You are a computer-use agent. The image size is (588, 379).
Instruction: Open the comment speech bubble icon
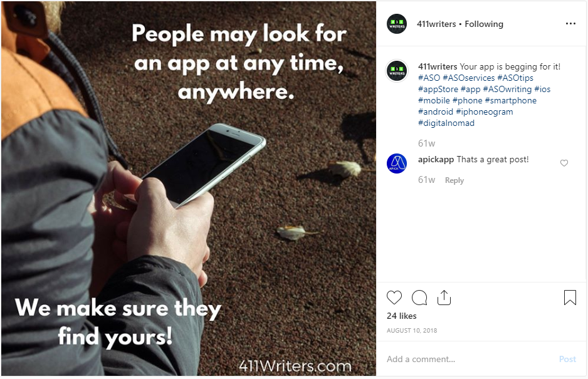point(419,298)
